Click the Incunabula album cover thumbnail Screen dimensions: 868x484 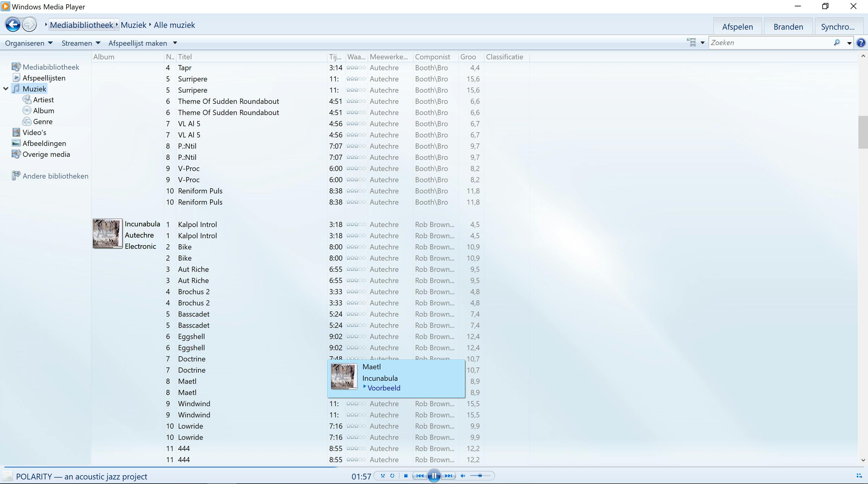(x=107, y=233)
